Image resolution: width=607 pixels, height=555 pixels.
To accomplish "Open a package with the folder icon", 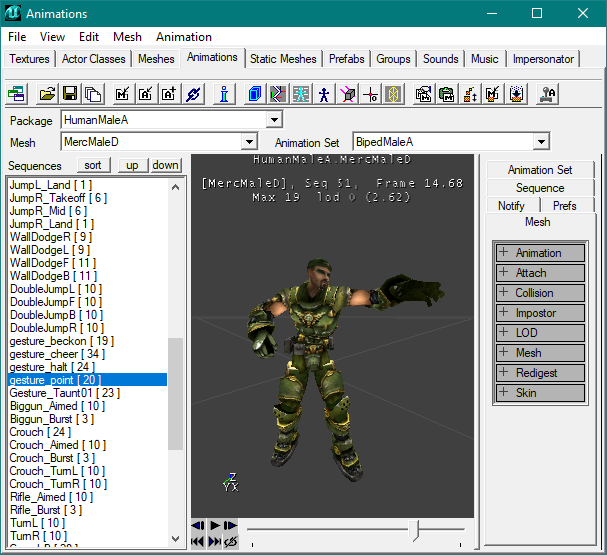I will click(47, 94).
